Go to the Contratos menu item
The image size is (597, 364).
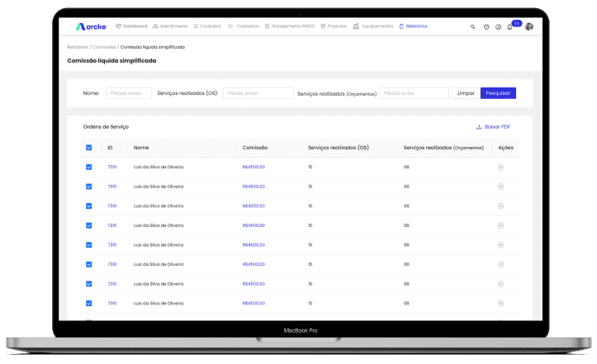tap(207, 26)
